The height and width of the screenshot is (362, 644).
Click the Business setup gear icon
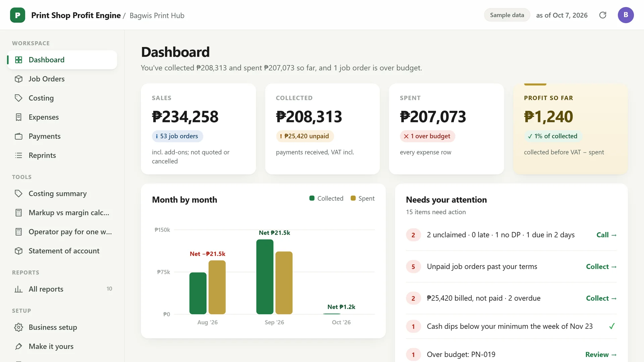pos(19,327)
